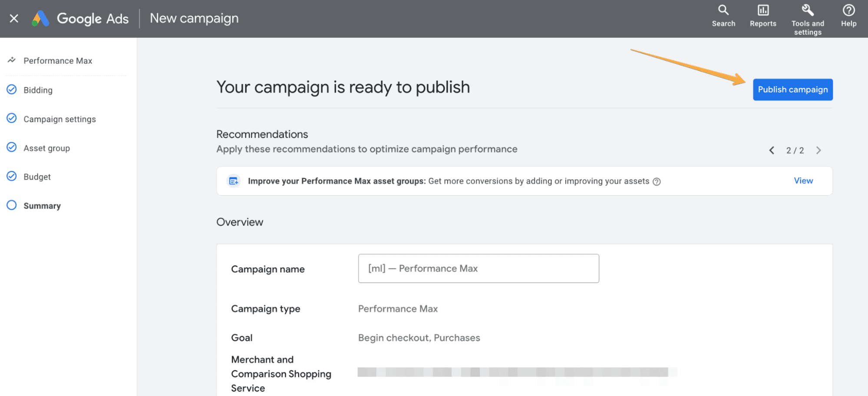Image resolution: width=868 pixels, height=396 pixels.
Task: Click the Performance Max trend icon
Action: coord(12,60)
